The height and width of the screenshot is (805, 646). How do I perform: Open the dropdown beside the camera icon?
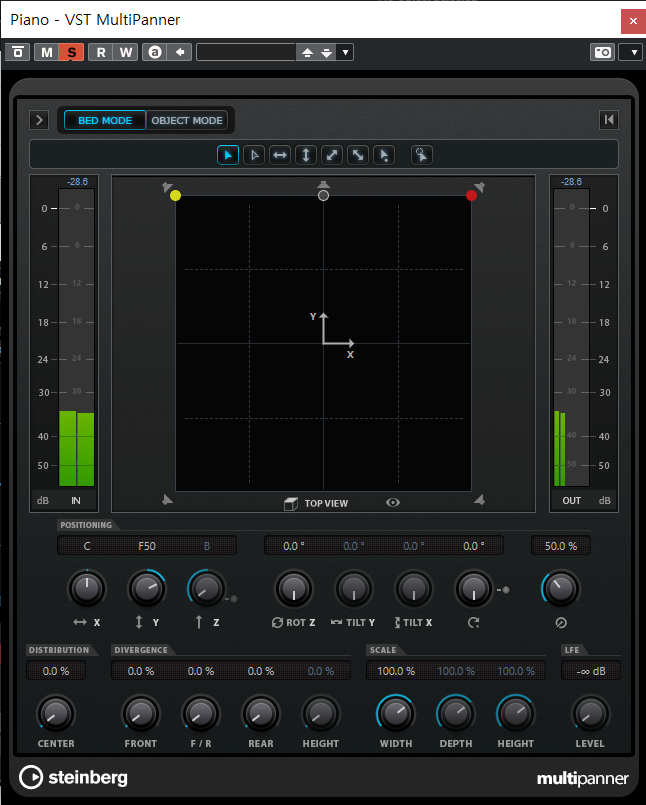pos(634,52)
